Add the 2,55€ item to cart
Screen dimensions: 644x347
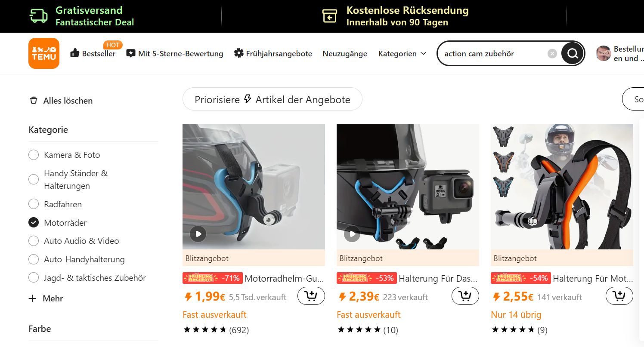tap(619, 296)
